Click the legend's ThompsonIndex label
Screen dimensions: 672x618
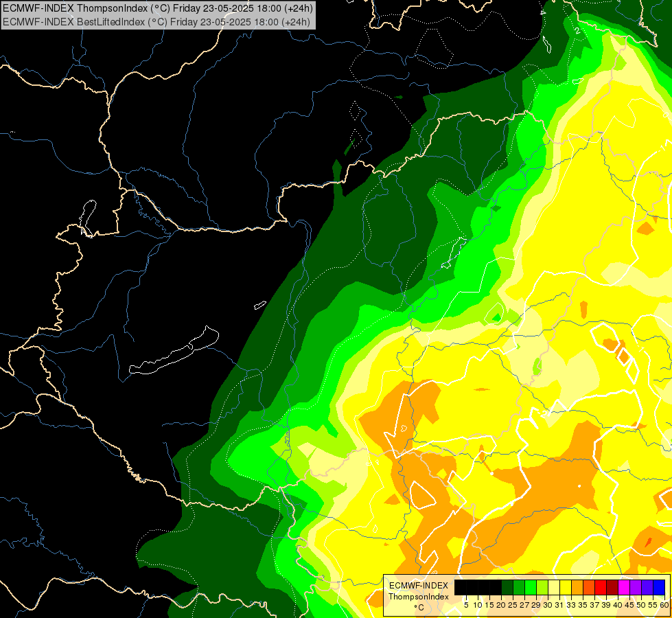click(x=419, y=597)
